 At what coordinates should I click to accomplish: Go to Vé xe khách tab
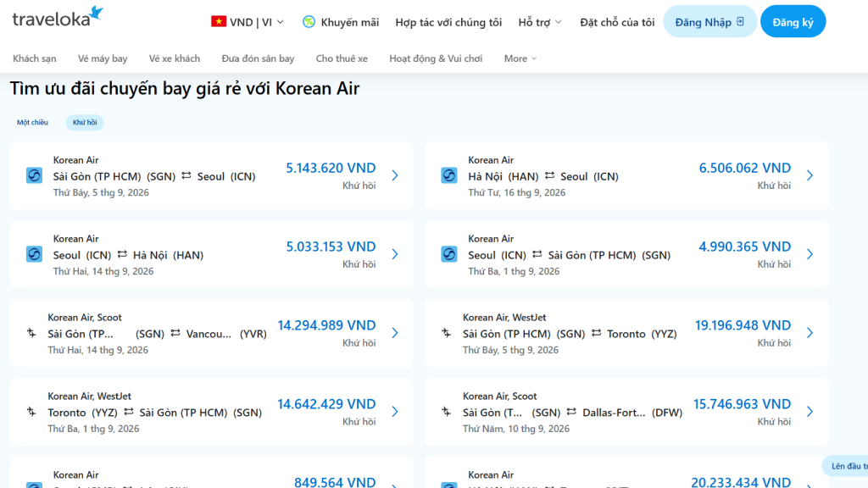pos(175,58)
